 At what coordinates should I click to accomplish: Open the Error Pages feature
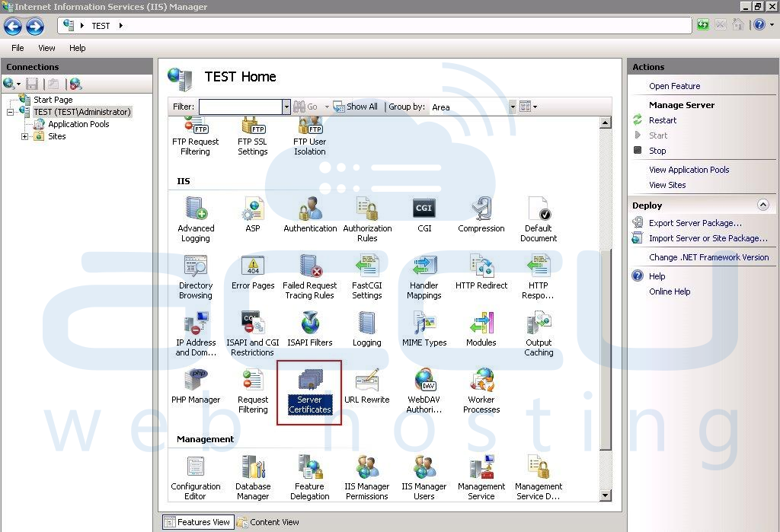253,272
